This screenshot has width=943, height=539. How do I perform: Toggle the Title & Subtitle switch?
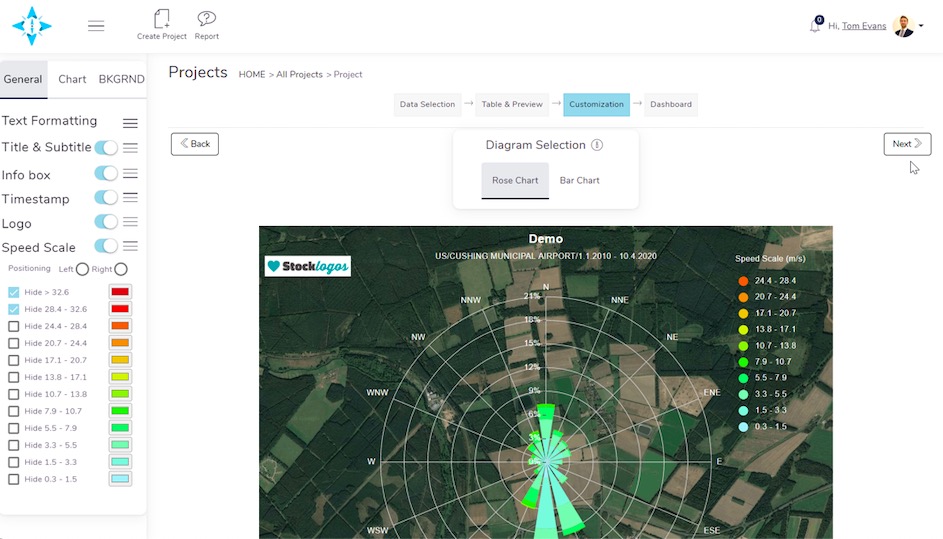106,147
